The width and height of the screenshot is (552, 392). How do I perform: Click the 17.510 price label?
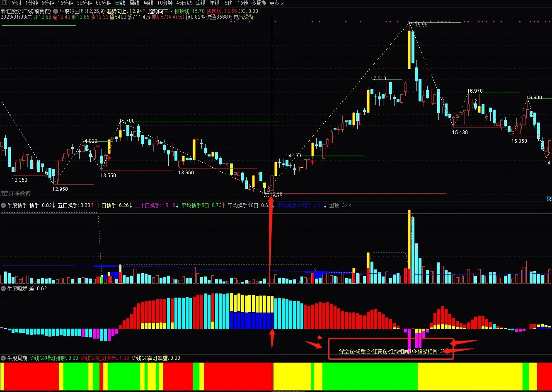click(x=378, y=79)
